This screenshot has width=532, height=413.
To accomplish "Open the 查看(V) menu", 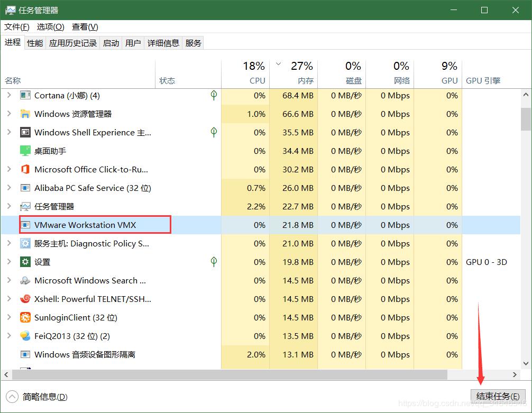I will coord(85,27).
